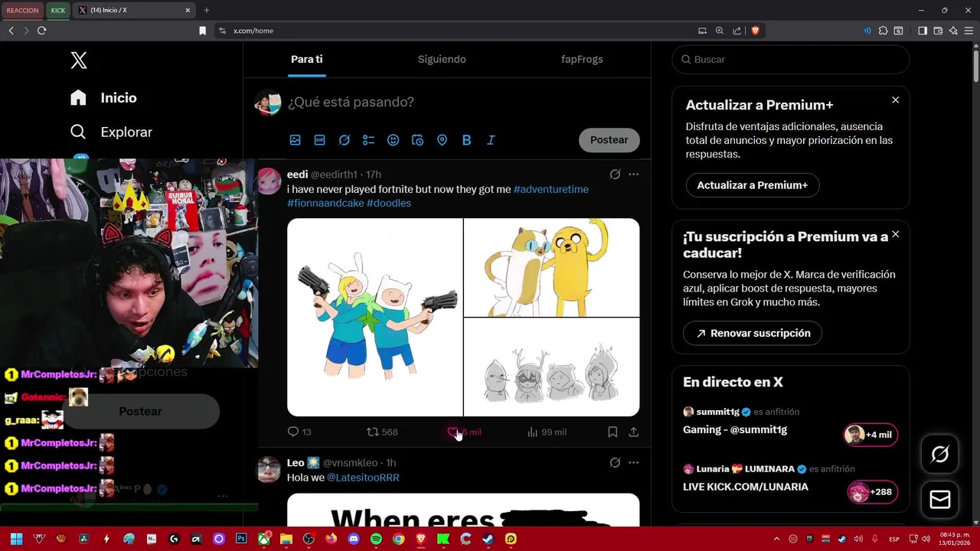
Task: Open more options on Leo's post
Action: (633, 463)
